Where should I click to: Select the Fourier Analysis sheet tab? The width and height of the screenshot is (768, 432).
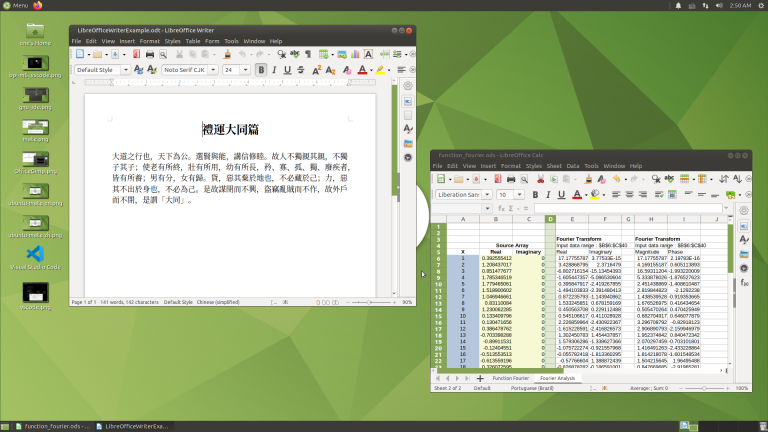pos(557,378)
